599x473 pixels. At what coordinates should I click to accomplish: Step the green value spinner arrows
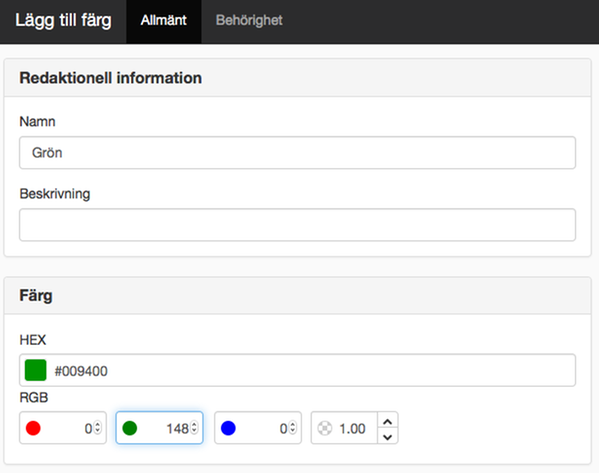194,428
